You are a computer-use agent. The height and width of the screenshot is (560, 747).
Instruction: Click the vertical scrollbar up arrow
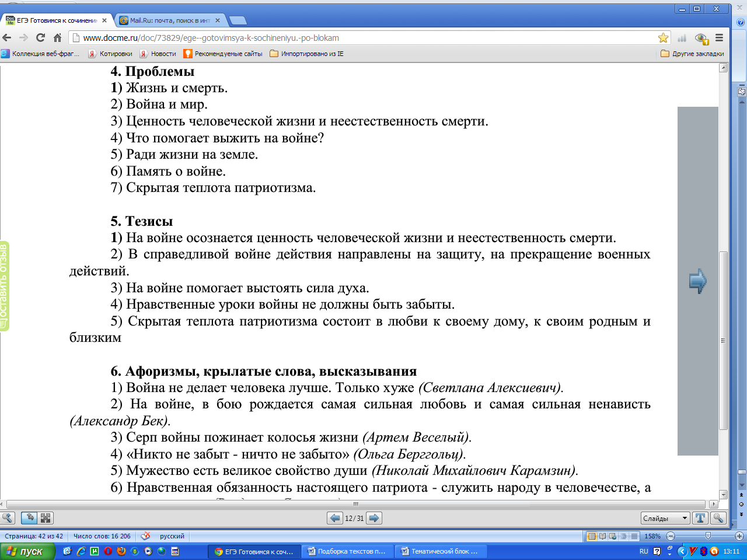(x=724, y=68)
